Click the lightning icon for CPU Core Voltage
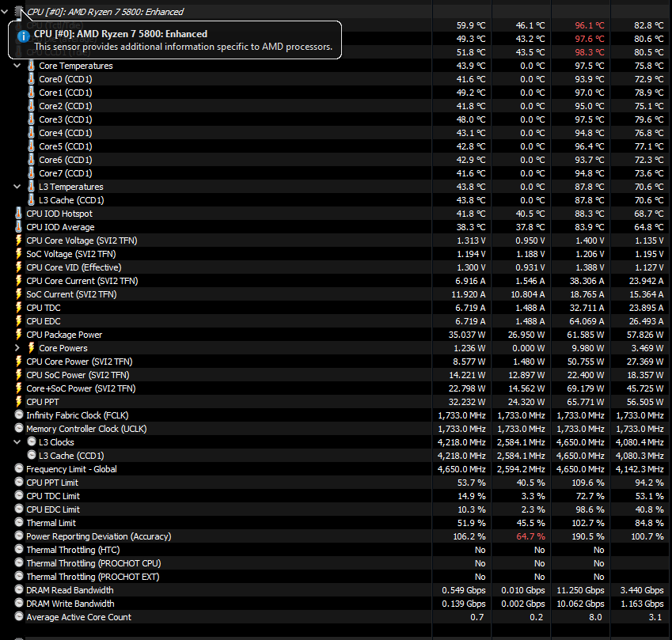Viewport: 672px width, 640px height. 18,240
